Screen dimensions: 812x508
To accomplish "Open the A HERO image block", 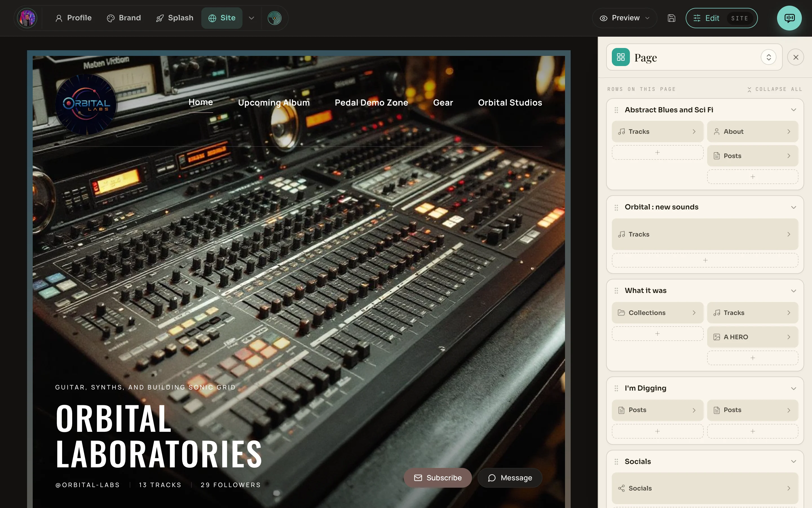I will (x=753, y=337).
